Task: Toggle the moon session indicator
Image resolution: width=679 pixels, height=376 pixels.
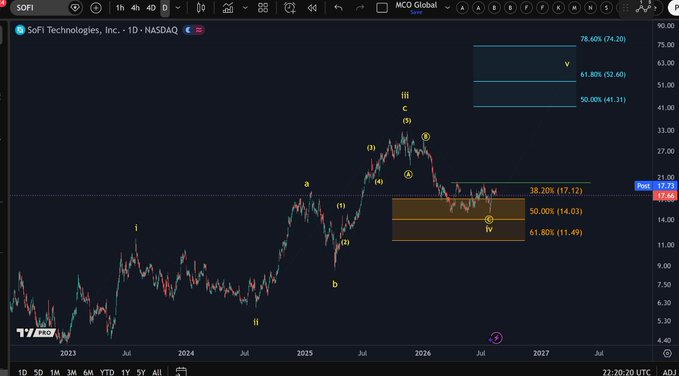Action: pos(188,30)
